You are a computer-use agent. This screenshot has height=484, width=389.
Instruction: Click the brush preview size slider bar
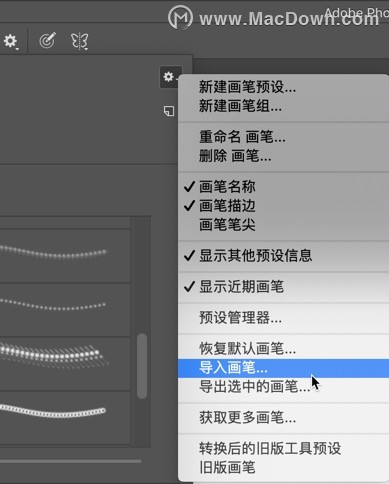coord(70,461)
